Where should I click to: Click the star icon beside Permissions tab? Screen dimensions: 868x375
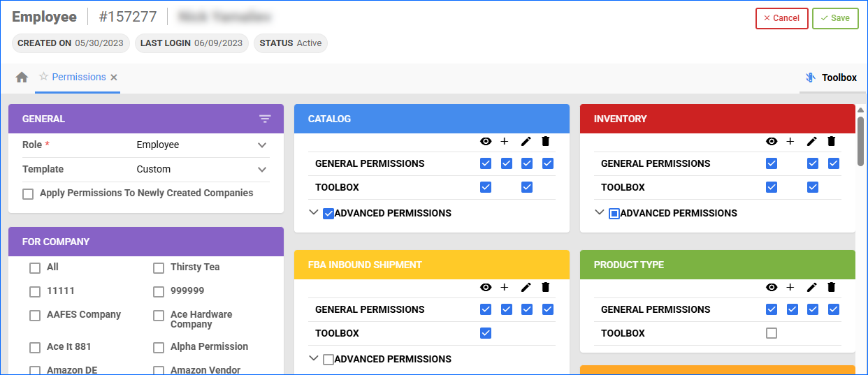43,77
